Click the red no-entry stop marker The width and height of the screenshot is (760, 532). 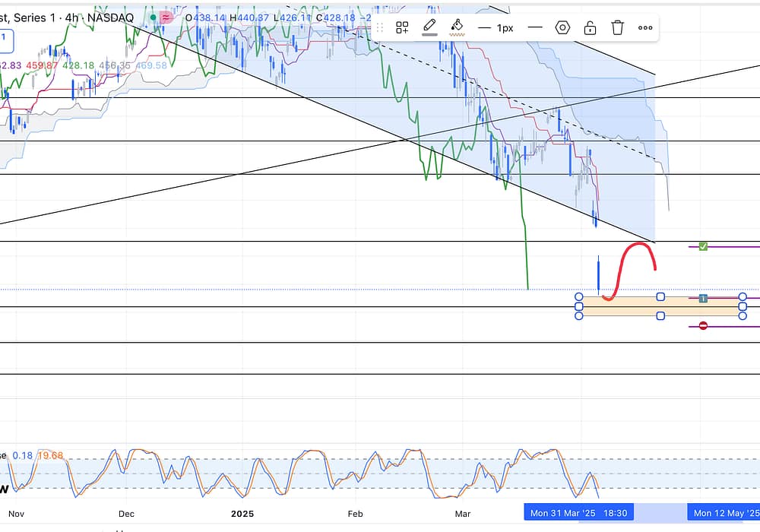(703, 326)
